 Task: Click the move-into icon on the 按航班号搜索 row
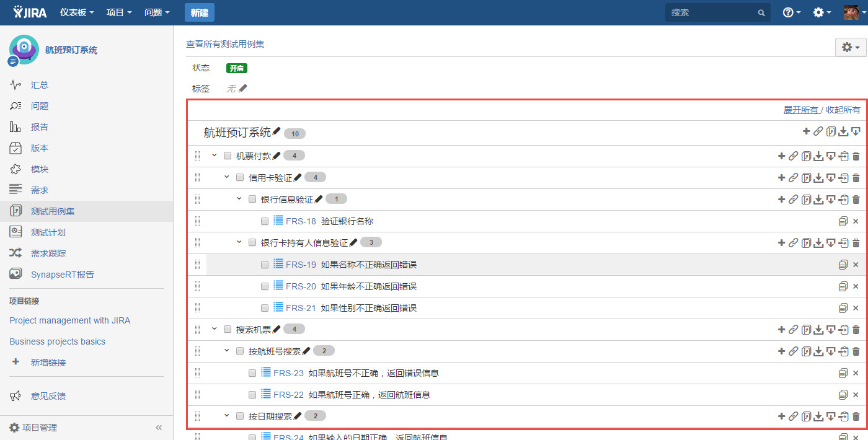(x=844, y=351)
